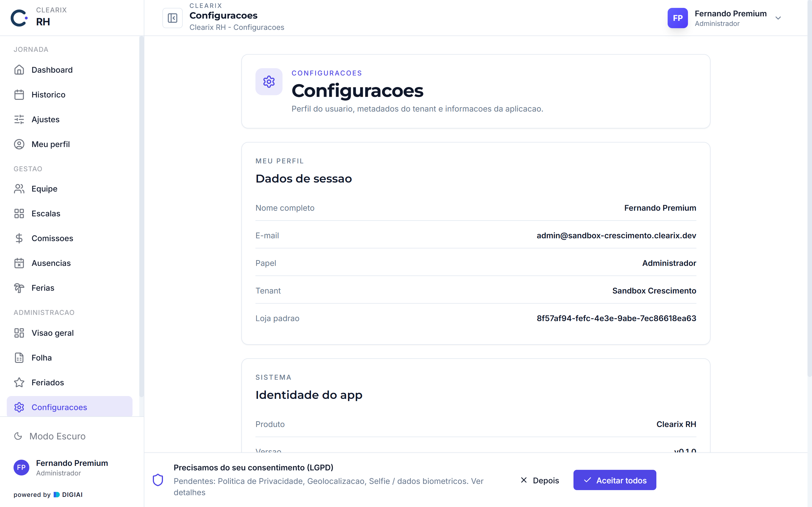Viewport: 812px width, 507px height.
Task: Dismiss consent banner with Depois
Action: click(x=540, y=480)
